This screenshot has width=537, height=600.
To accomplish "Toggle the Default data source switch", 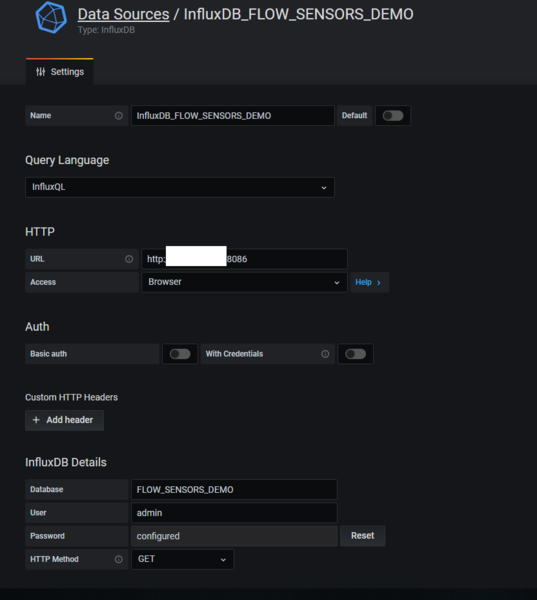I will pyautogui.click(x=393, y=116).
